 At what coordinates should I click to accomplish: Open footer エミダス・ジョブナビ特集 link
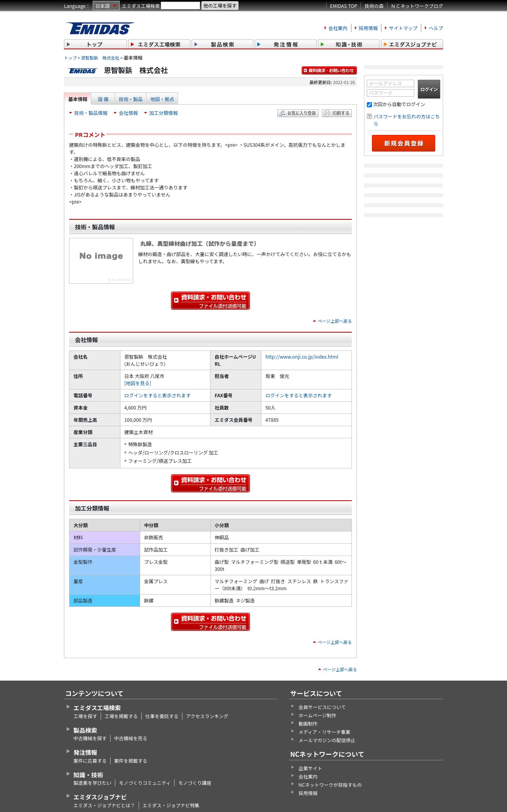click(x=171, y=805)
